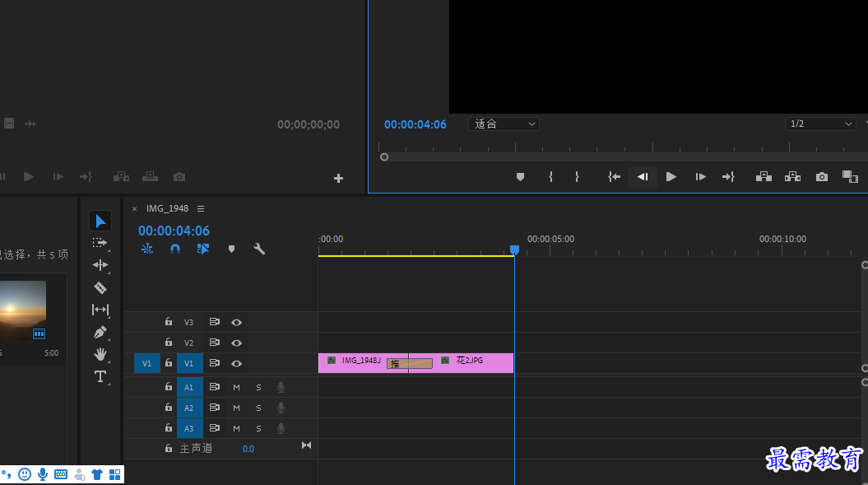The width and height of the screenshot is (868, 485).
Task: Mark In point in Program monitor
Action: 550,177
